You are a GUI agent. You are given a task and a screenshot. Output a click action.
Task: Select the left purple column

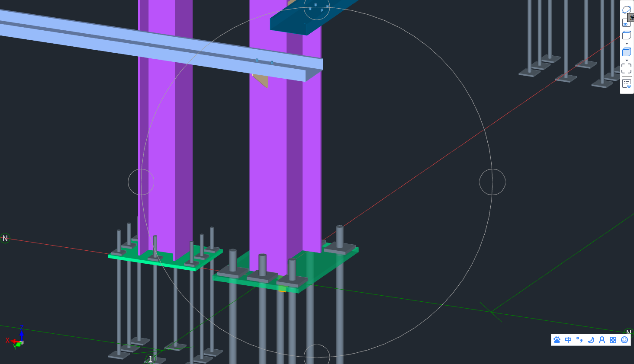point(165,130)
